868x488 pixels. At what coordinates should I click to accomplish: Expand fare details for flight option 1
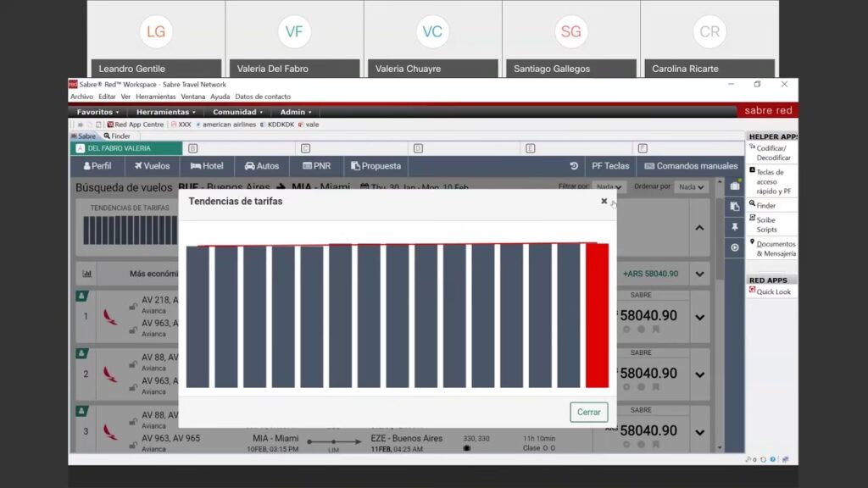699,316
